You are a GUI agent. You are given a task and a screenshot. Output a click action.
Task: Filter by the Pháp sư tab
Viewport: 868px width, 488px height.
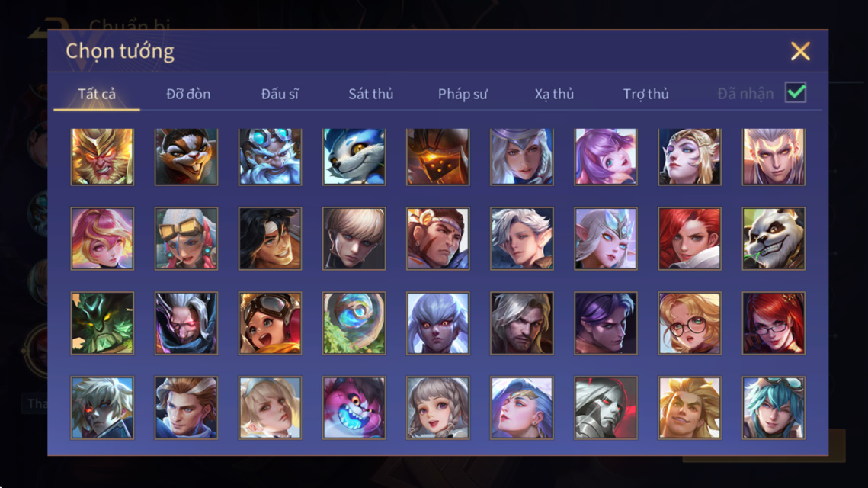[x=463, y=94]
